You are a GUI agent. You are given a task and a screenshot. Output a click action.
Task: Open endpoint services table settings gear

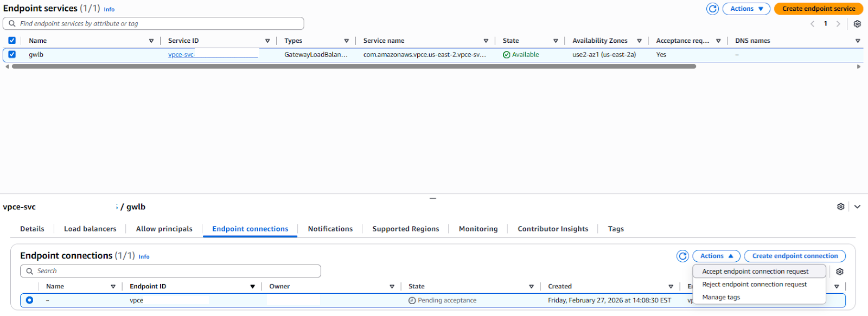tap(857, 24)
